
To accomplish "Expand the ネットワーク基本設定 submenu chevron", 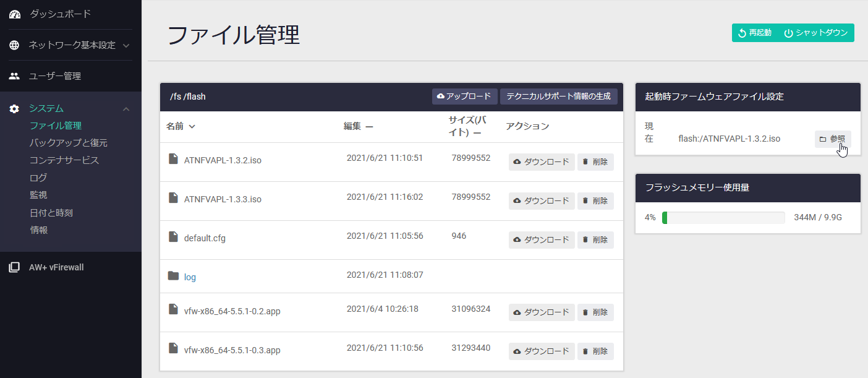I will (126, 46).
